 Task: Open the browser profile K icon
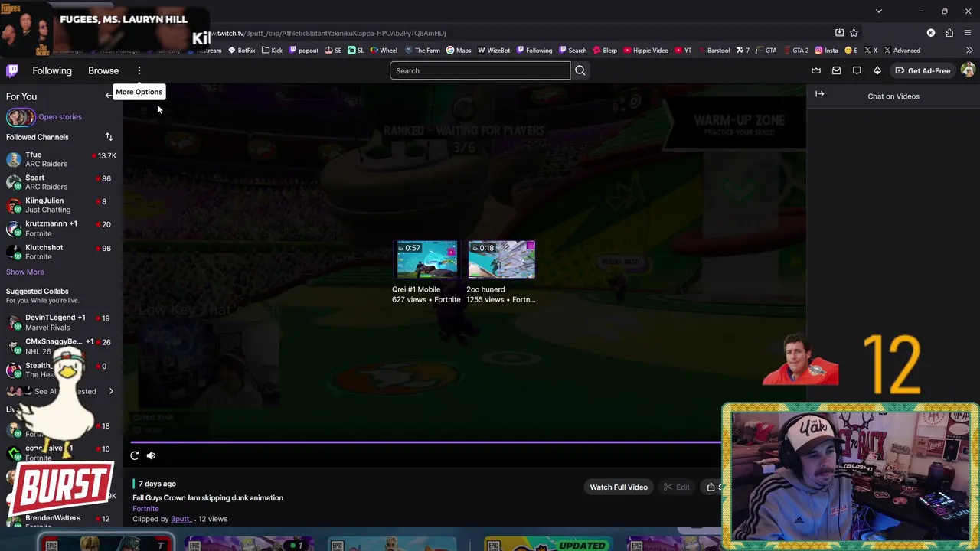click(x=931, y=33)
